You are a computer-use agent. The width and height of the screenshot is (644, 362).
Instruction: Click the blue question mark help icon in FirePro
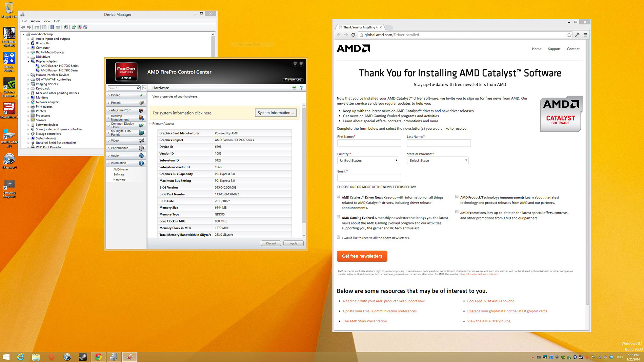[x=301, y=88]
